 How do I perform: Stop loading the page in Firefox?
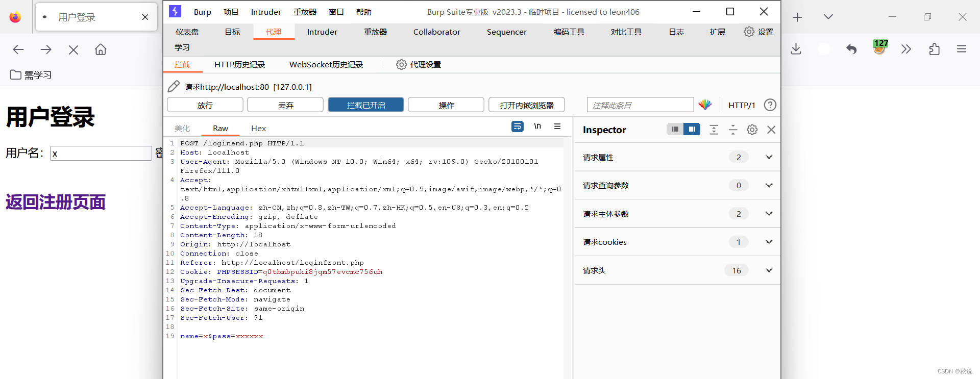73,49
